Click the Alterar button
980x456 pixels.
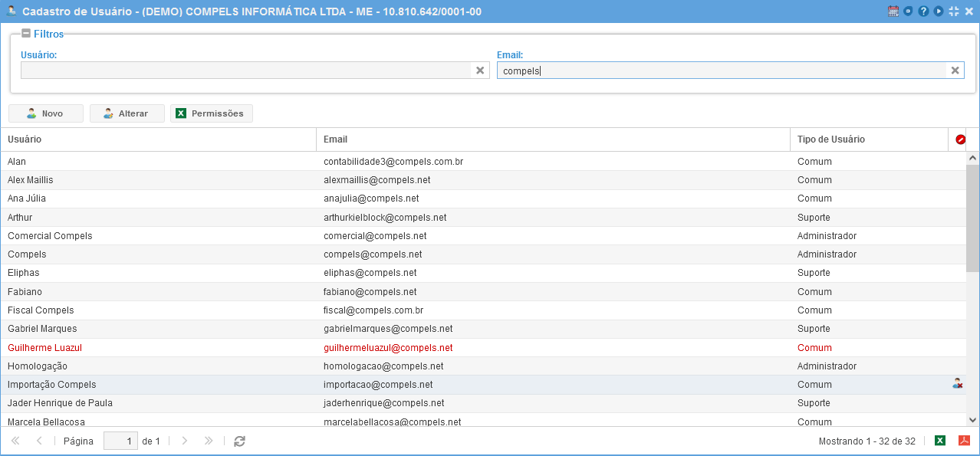pos(127,113)
